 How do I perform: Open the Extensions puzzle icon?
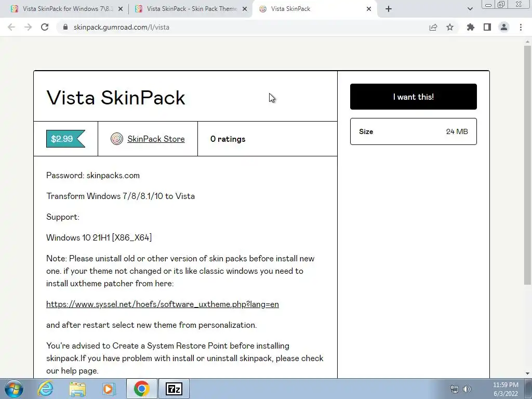click(x=470, y=27)
